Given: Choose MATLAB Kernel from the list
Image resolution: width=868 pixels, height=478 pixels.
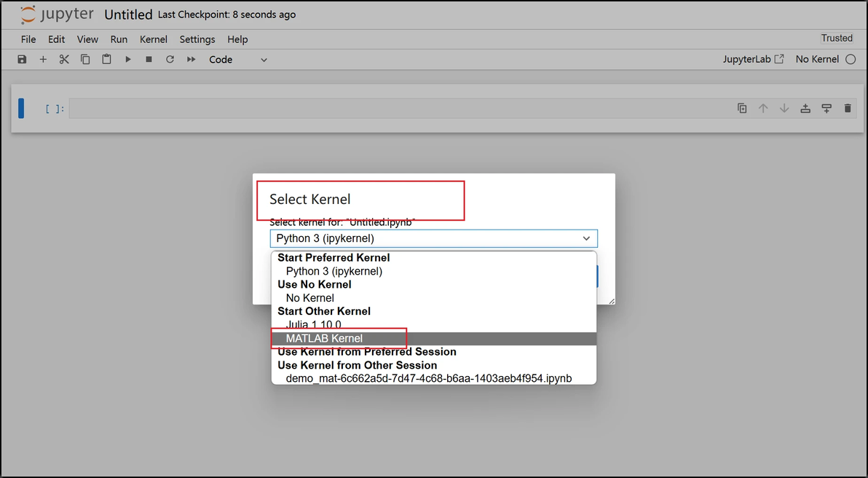Looking at the screenshot, I should [324, 338].
